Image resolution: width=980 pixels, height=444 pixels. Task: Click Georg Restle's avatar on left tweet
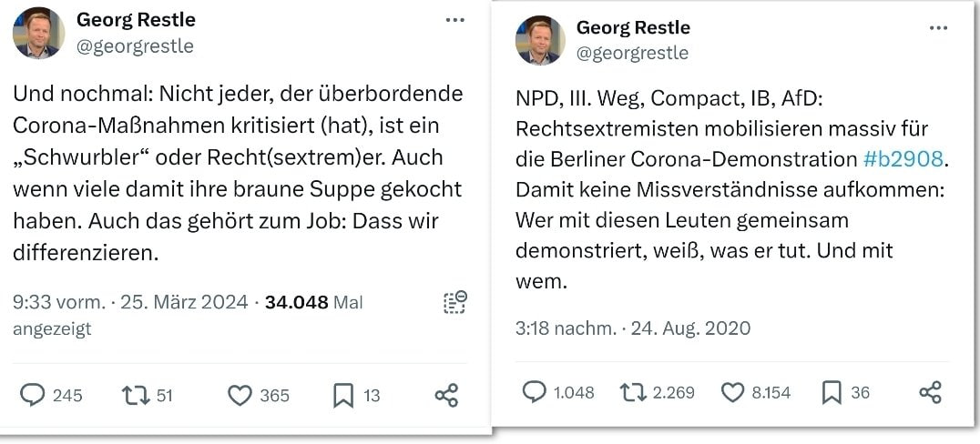(x=38, y=33)
